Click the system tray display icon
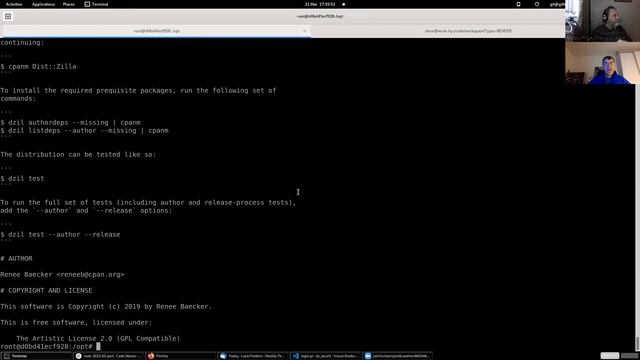 pyautogui.click(x=518, y=4)
